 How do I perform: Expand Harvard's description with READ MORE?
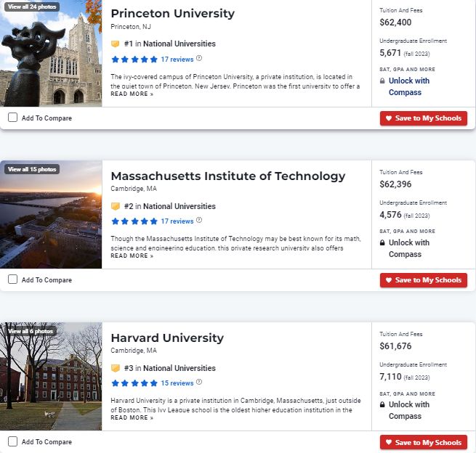point(132,418)
